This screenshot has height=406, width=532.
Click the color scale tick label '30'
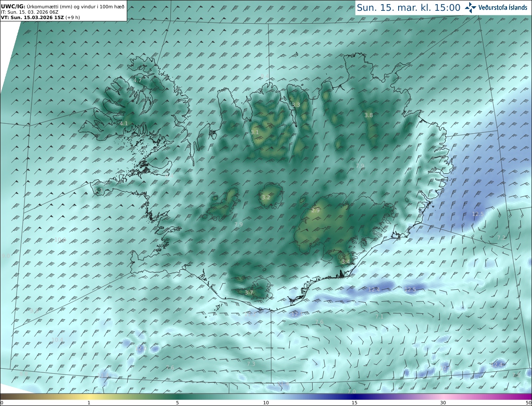click(x=443, y=403)
